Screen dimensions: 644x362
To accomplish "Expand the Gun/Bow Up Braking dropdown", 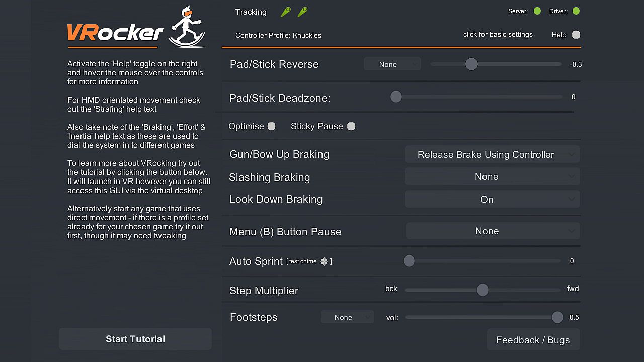I will [x=492, y=154].
